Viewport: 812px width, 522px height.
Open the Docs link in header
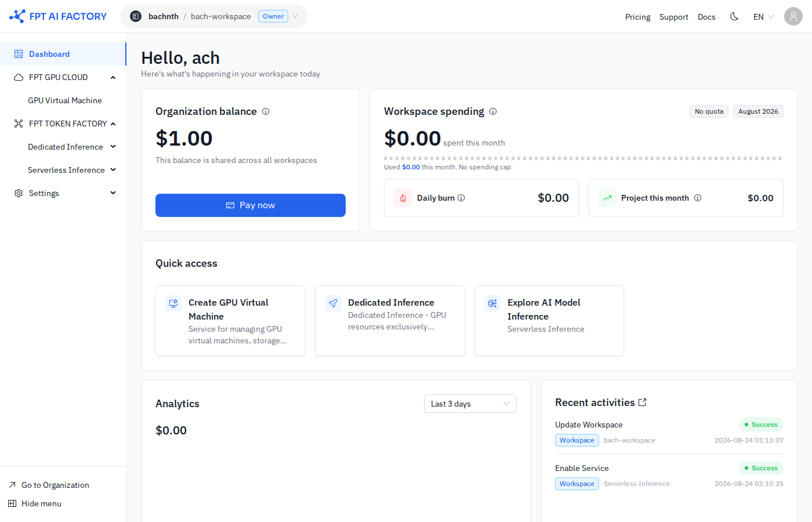pos(706,17)
